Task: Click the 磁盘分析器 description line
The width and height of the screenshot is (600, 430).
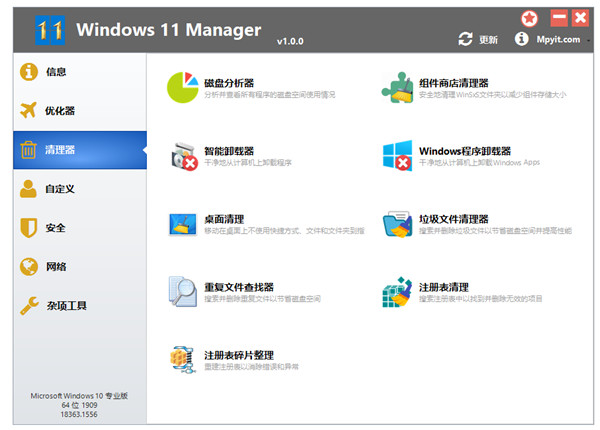Action: tap(269, 94)
